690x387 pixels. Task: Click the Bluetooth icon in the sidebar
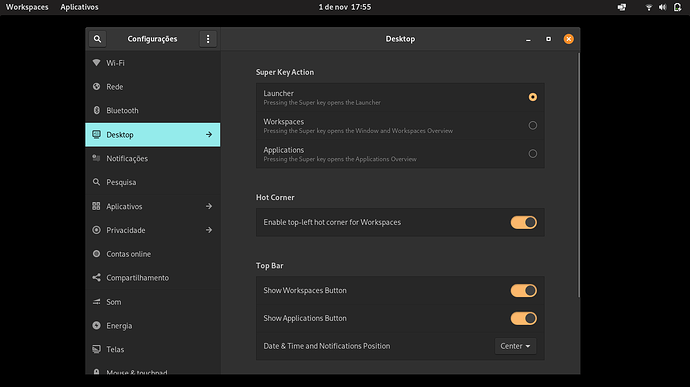pos(96,110)
